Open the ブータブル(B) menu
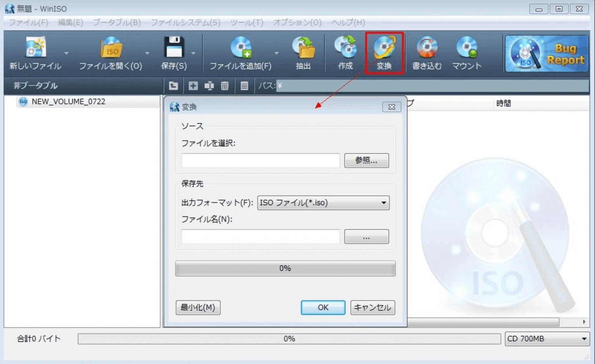The image size is (595, 364). [117, 23]
